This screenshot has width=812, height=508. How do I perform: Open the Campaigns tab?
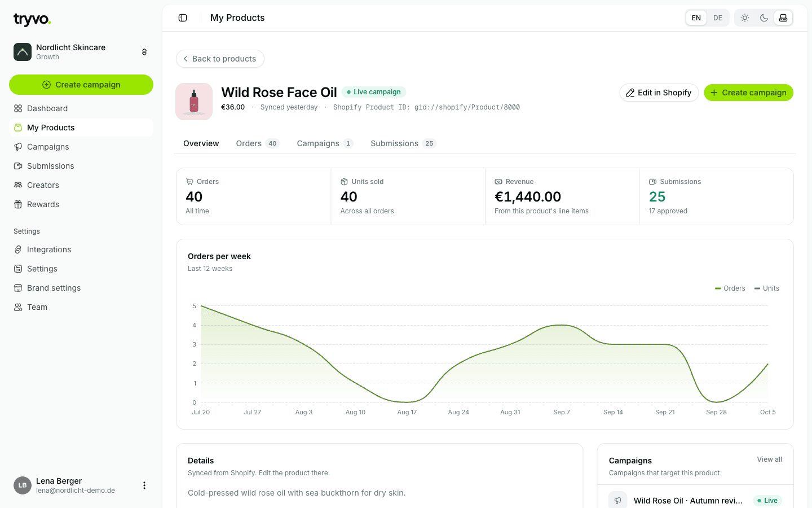pyautogui.click(x=325, y=143)
